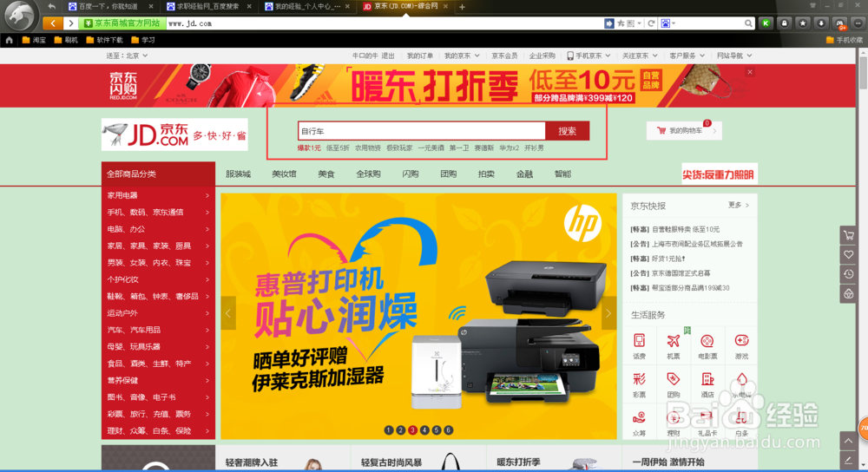868x472 pixels.
Task: Click the browser forward arrow button
Action: (70, 23)
